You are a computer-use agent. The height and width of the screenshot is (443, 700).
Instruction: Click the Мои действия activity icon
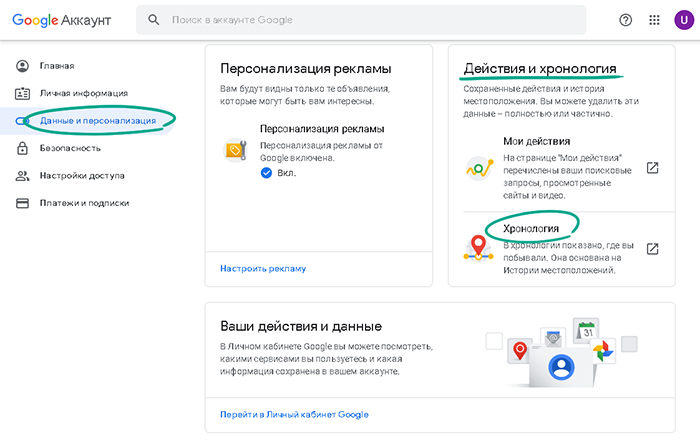pos(479,168)
